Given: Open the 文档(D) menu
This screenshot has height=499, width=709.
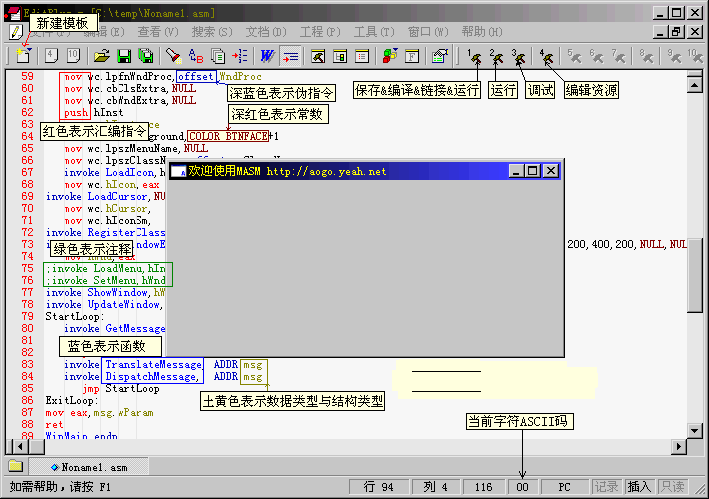Looking at the screenshot, I should [266, 32].
